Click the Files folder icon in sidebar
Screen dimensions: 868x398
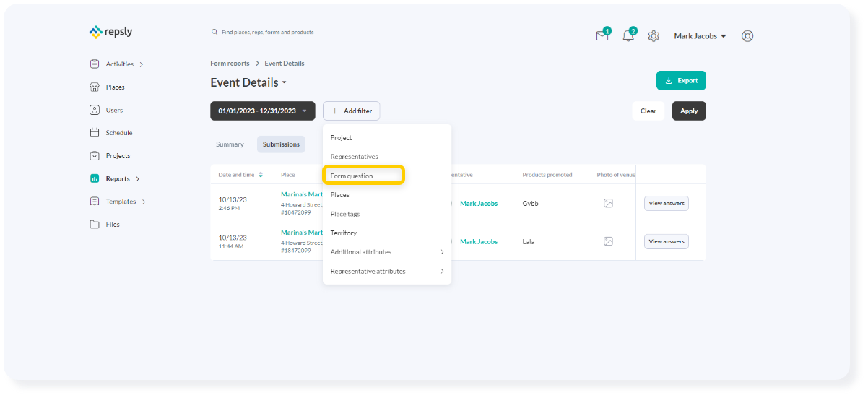tap(95, 225)
